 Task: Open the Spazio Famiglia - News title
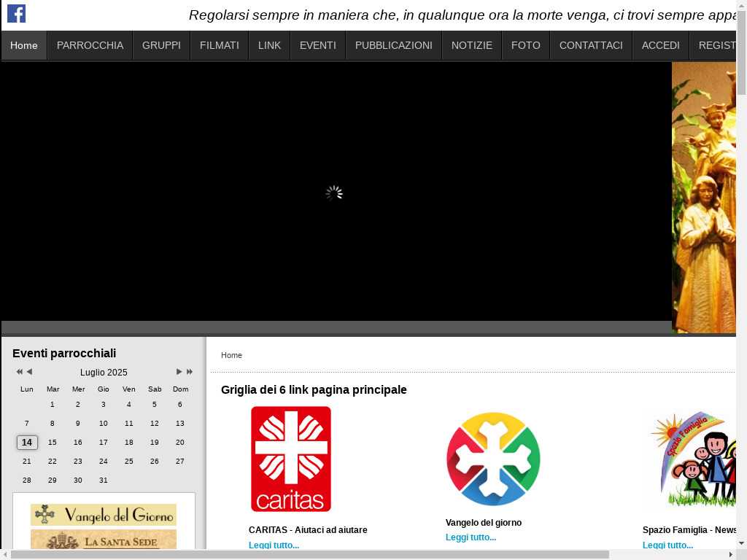[689, 530]
